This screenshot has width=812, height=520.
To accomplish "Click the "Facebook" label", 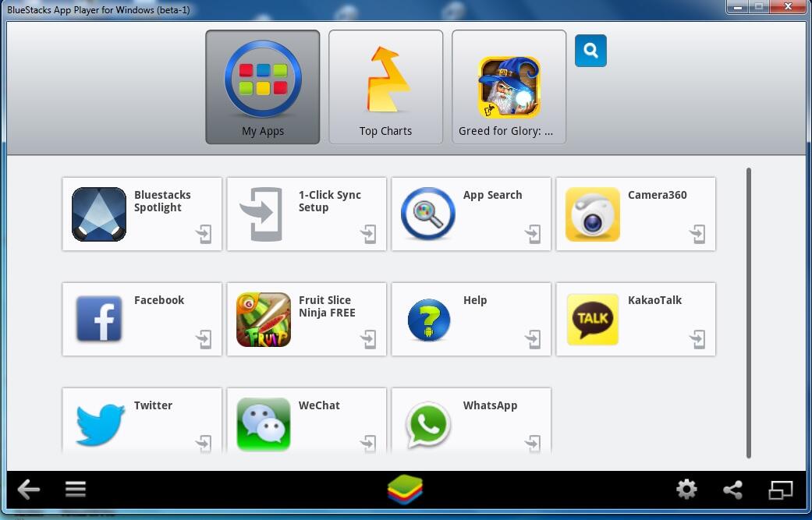I will pos(159,300).
